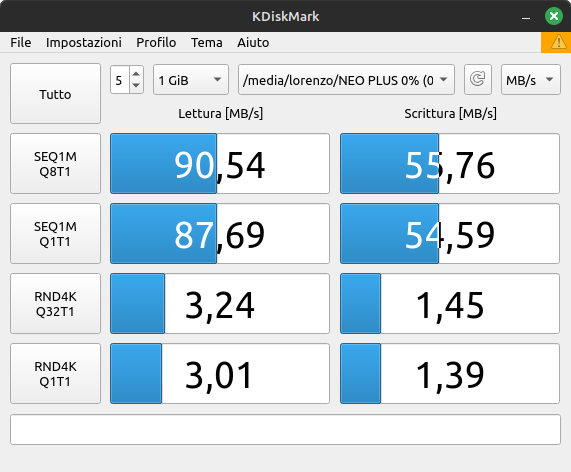Click the refresh storage list icon
Screen dimensions: 571x472
coord(478,79)
